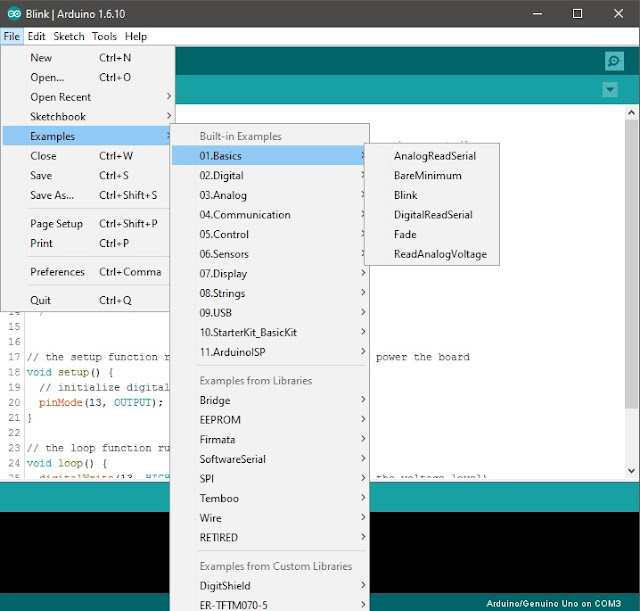Open the tab dropdown arrow button
Viewport: 640px width, 611px height.
(x=610, y=89)
